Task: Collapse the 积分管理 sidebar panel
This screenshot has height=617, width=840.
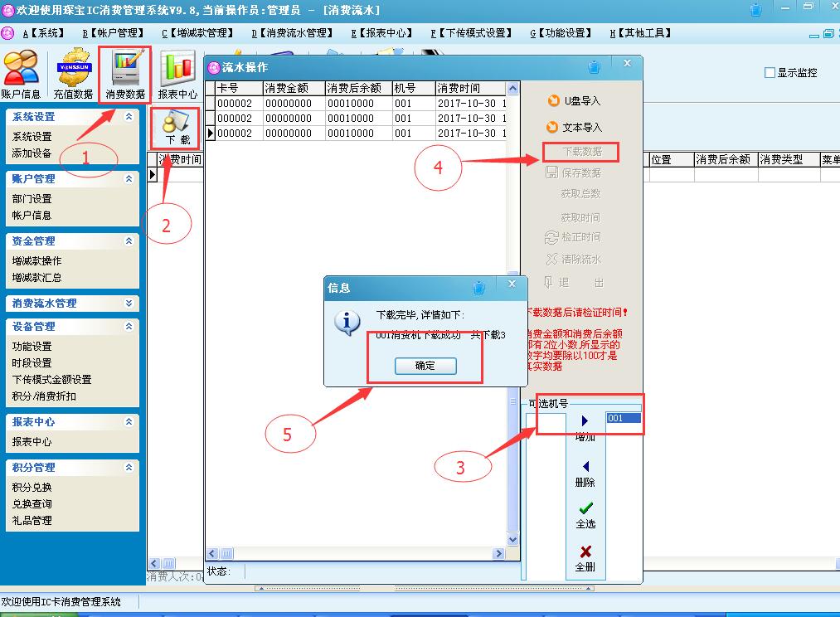Action: pyautogui.click(x=129, y=467)
